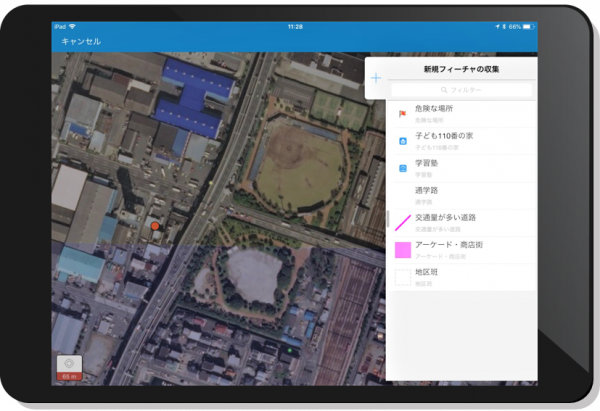
Task: Tap the 新規フィーチャの収集 panel title
Action: 462,68
